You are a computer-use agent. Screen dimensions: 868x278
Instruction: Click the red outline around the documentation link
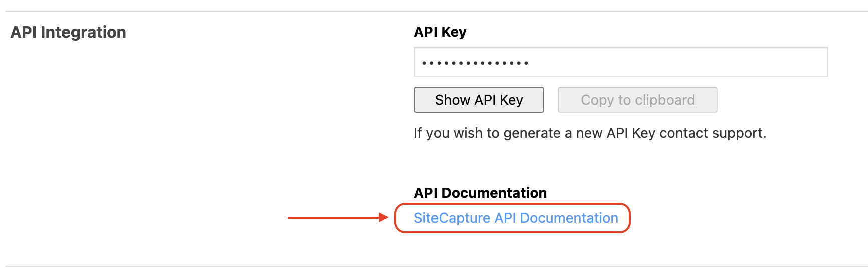click(x=629, y=218)
